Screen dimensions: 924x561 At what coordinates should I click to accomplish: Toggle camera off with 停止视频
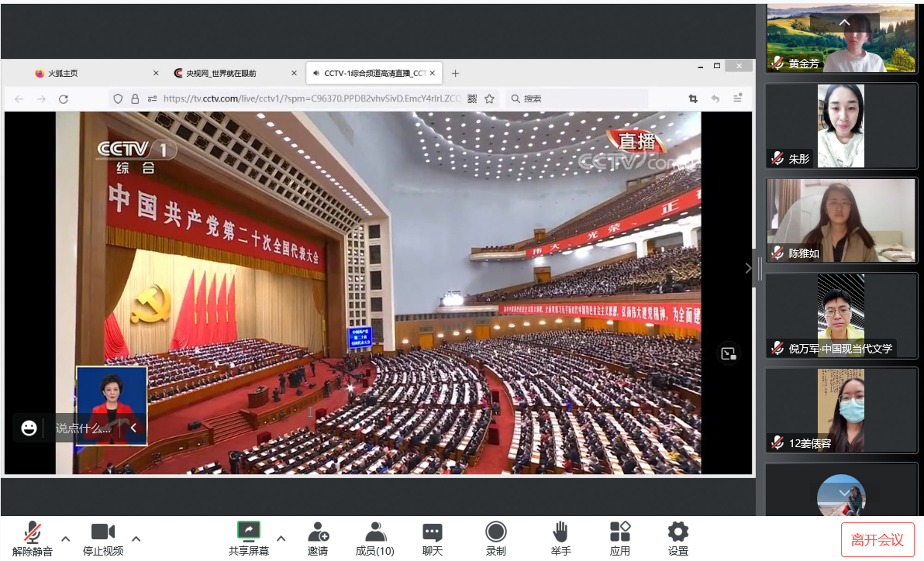tap(103, 532)
